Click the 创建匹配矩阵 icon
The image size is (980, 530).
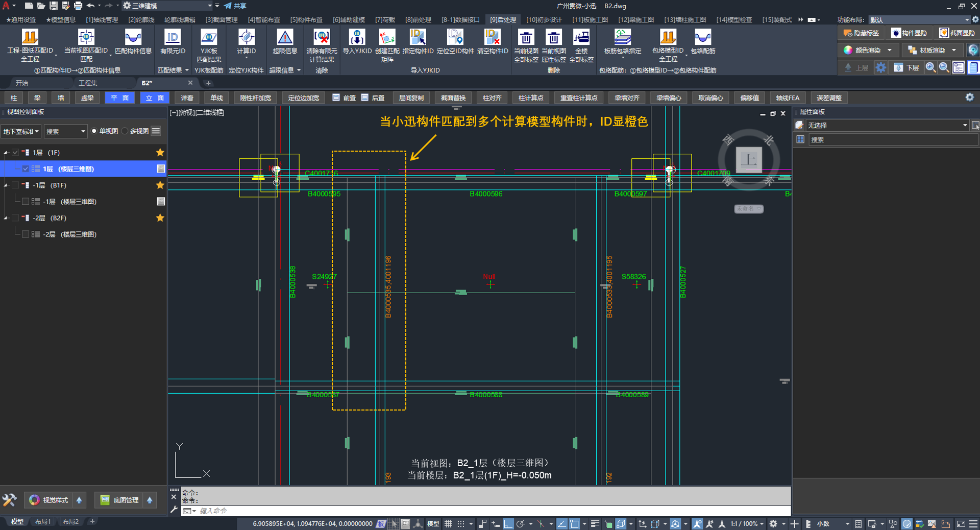coord(387,38)
